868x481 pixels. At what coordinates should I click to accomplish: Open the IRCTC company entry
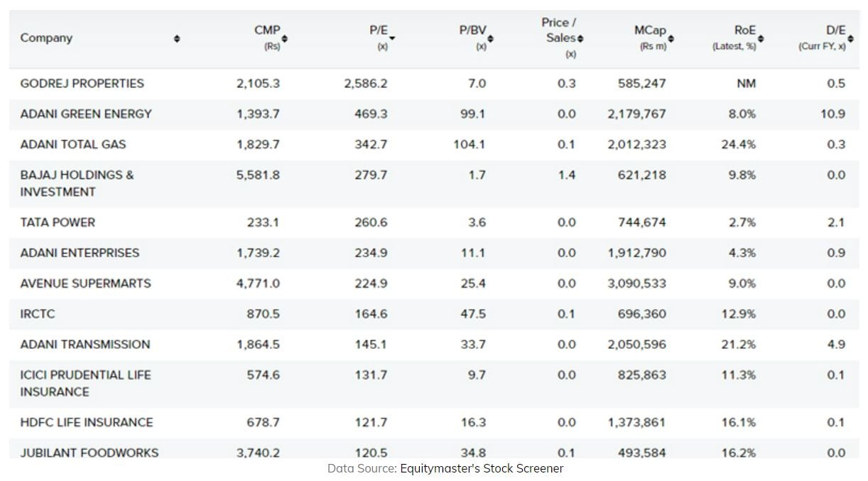pos(37,314)
